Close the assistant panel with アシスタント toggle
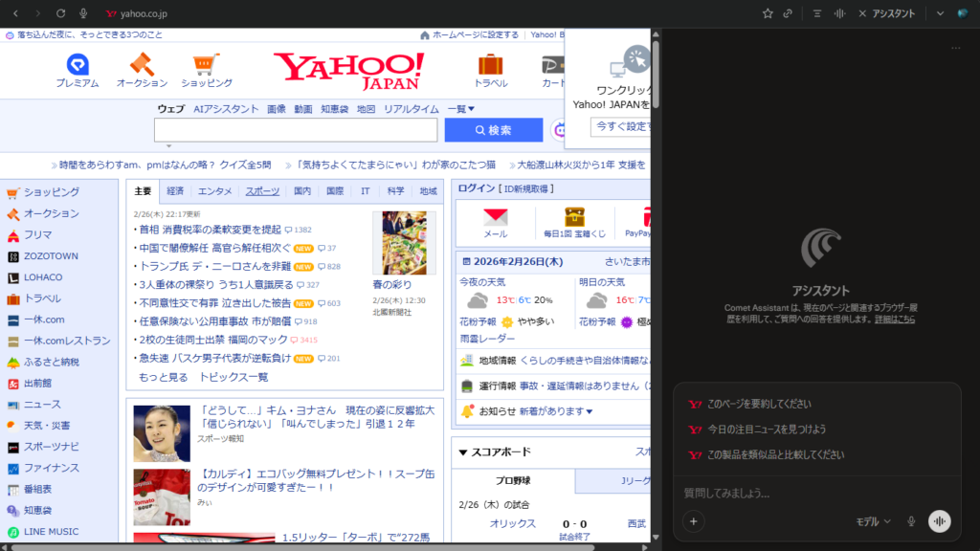980x551 pixels. click(886, 13)
